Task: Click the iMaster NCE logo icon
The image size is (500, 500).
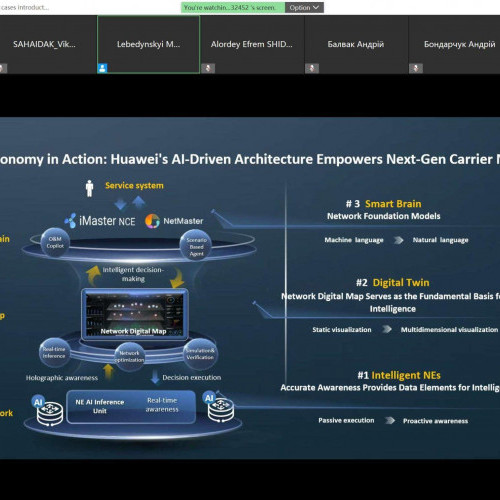Action: tap(70, 221)
